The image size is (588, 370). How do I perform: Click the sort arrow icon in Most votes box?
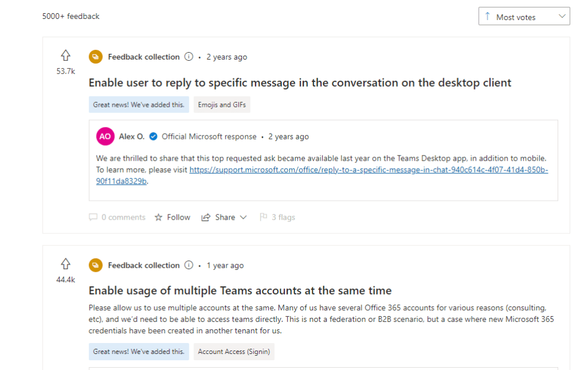488,16
